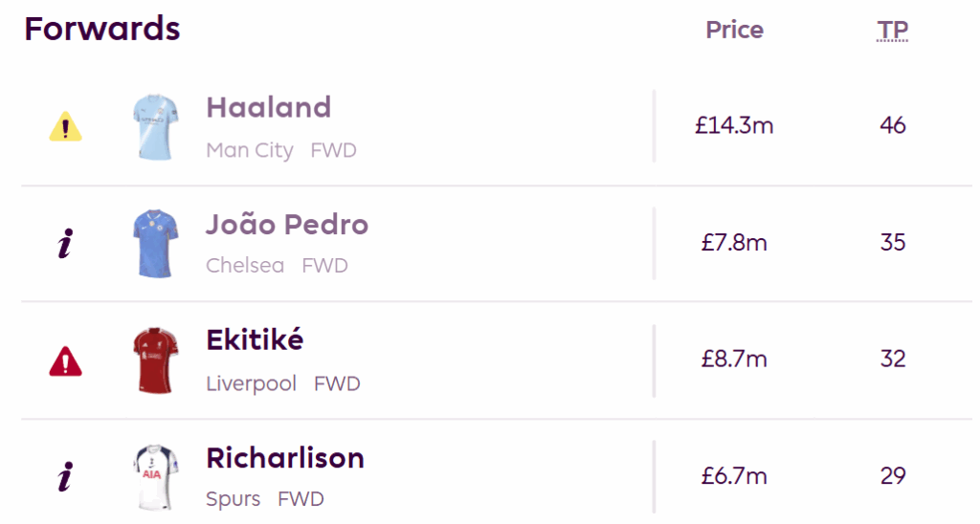Click João Pedro's Chelsea shirt icon

pos(155,244)
